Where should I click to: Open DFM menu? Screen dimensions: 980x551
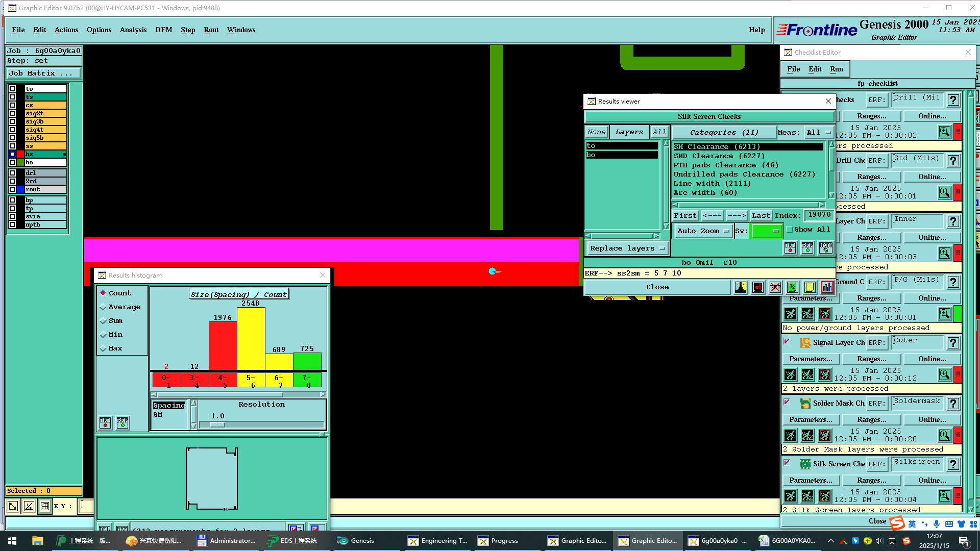(164, 30)
